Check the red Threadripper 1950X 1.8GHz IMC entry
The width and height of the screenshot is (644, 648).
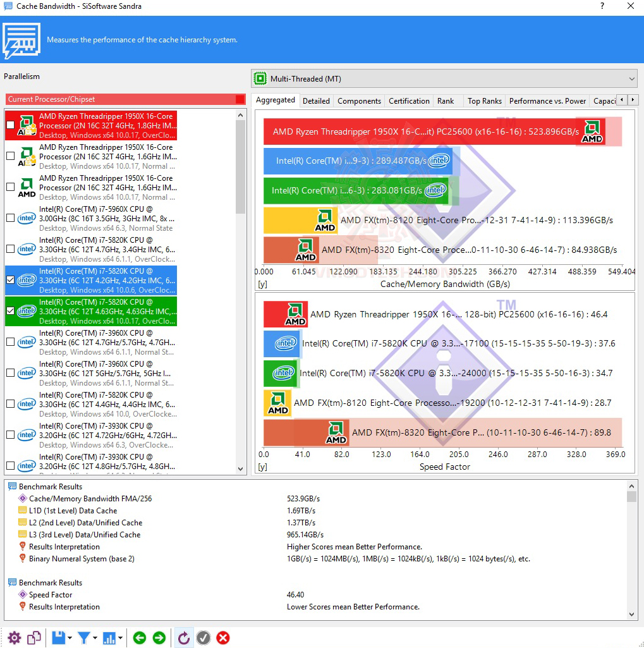(11, 125)
